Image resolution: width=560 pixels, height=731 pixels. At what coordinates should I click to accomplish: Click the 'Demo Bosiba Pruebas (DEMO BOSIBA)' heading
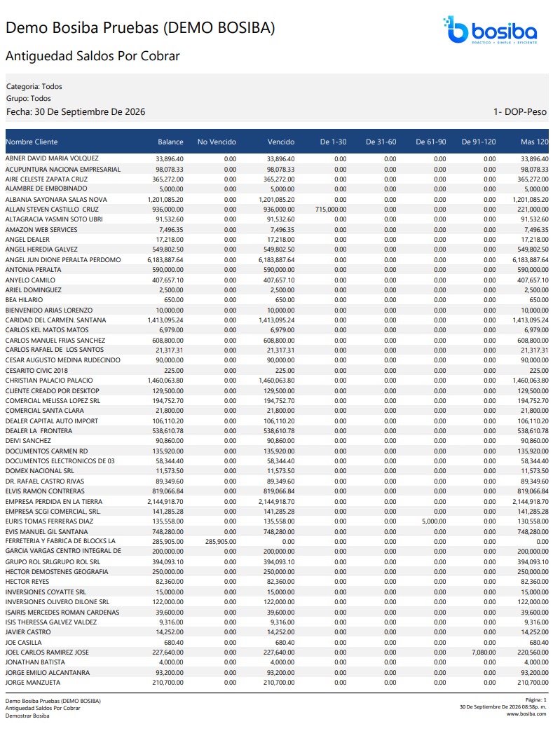coord(140,28)
